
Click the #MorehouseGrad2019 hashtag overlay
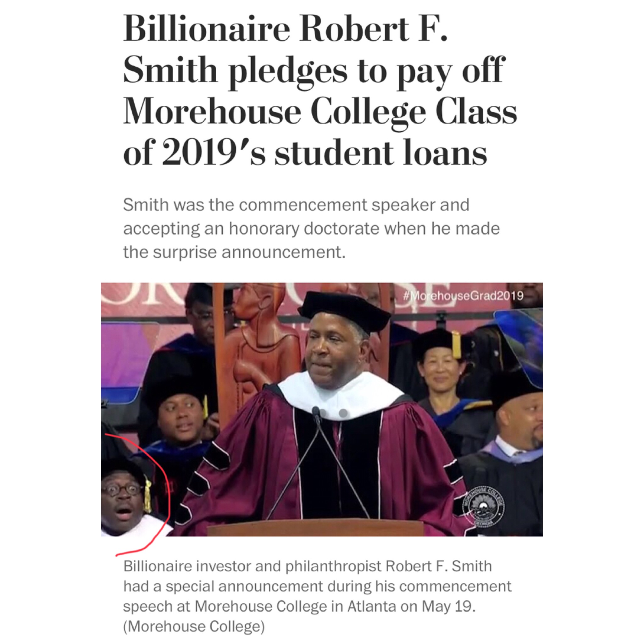463,296
